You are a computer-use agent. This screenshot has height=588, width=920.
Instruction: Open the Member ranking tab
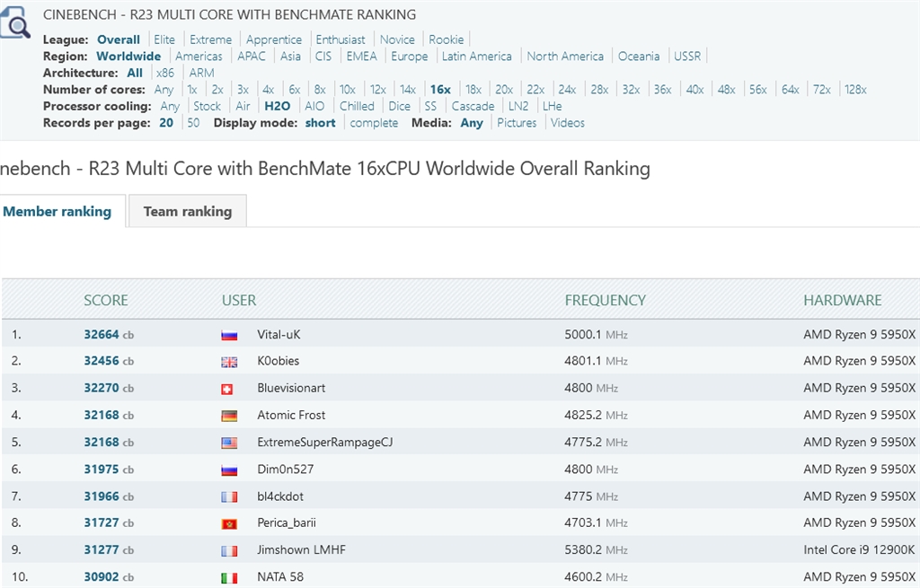(57, 211)
